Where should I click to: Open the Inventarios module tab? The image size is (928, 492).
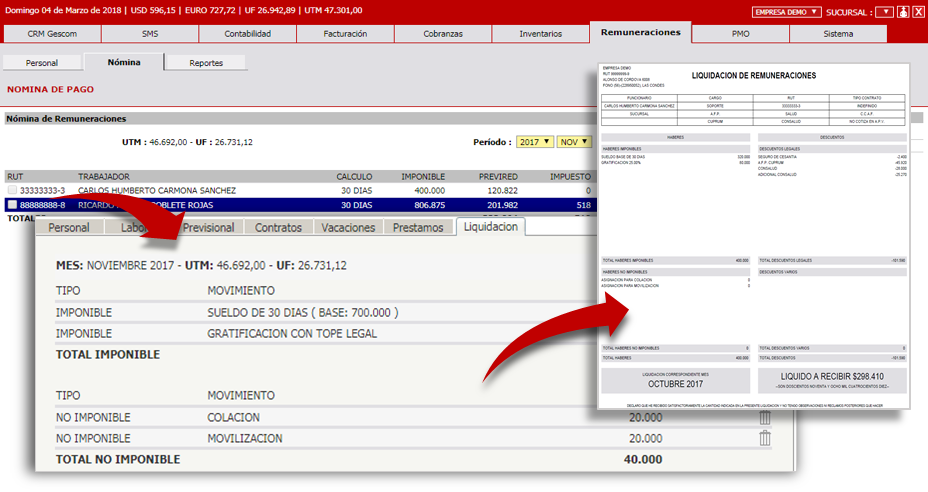point(540,34)
